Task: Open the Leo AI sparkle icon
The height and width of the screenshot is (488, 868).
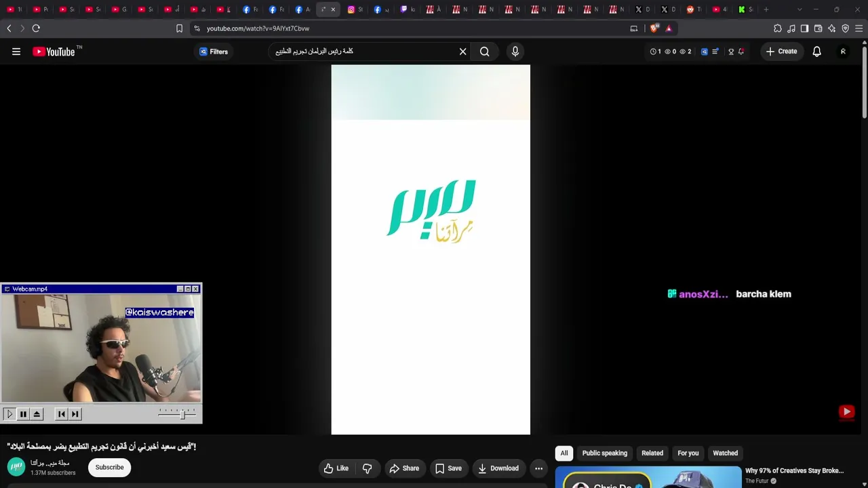Action: (x=832, y=28)
